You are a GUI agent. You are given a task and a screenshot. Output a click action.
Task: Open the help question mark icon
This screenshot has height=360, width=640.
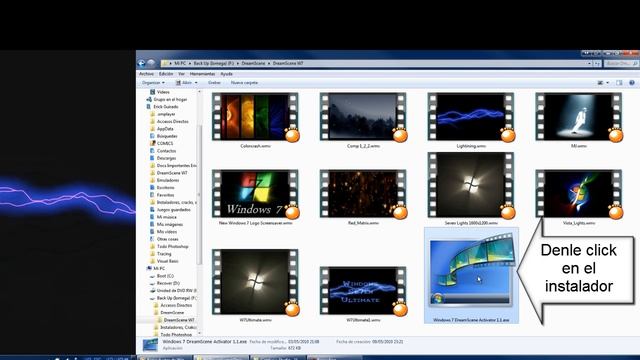point(631,83)
